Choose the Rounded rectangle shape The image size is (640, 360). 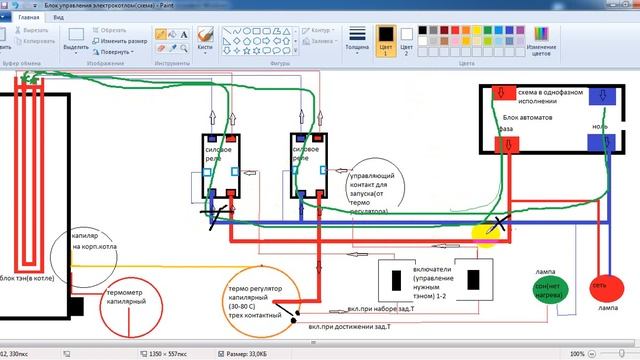click(x=267, y=31)
